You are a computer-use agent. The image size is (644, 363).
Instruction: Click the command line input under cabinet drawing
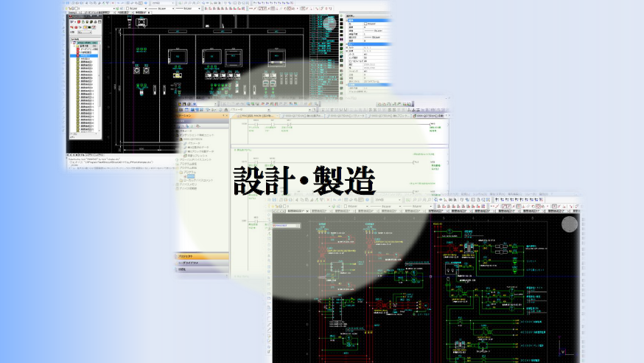click(111, 167)
